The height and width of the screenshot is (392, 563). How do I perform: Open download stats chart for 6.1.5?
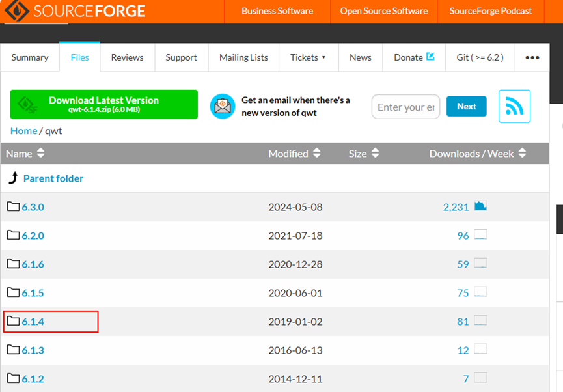480,292
